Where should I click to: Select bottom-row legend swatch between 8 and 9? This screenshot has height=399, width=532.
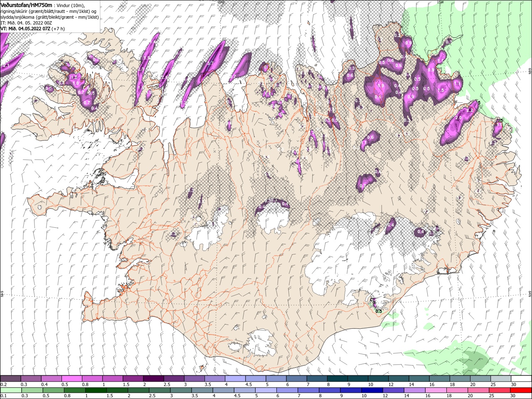[x=329, y=390]
